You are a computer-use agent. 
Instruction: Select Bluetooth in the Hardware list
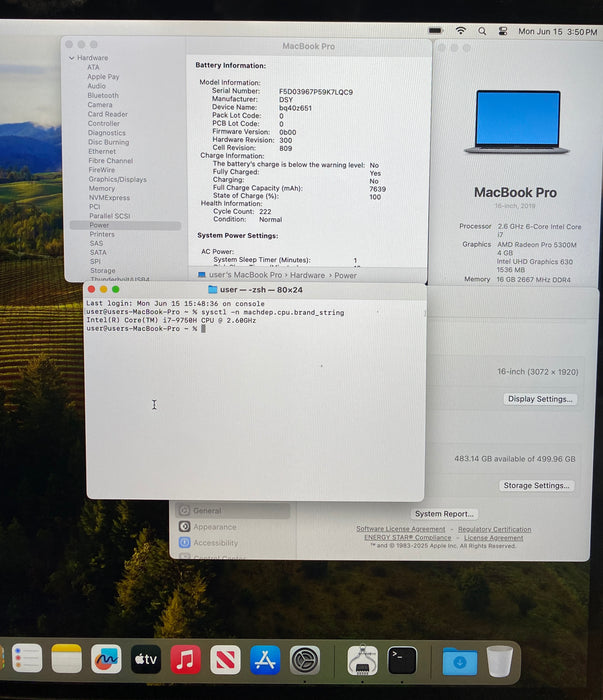[103, 95]
